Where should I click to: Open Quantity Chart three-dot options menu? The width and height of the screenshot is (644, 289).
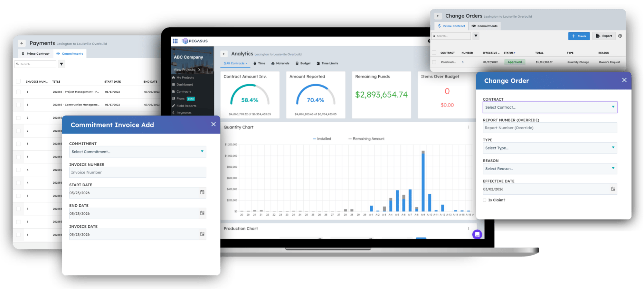(x=468, y=127)
